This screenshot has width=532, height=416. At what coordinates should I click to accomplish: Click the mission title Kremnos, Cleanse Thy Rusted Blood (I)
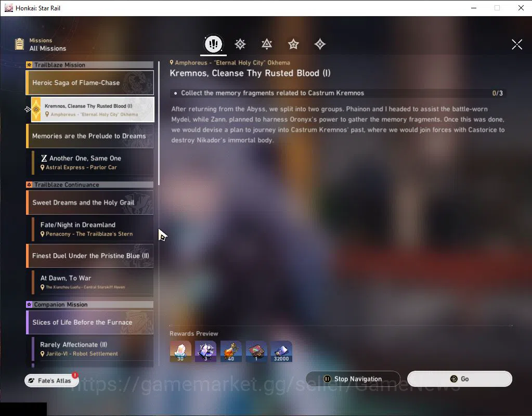(x=250, y=73)
